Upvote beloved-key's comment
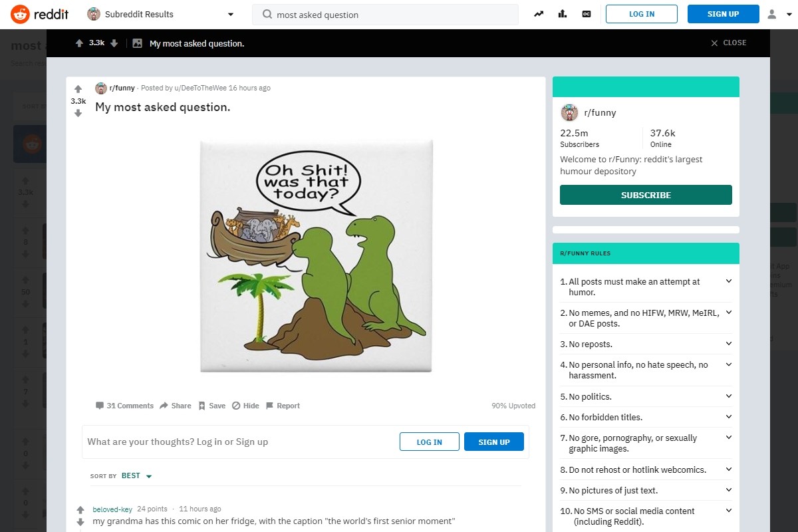Screen dimensions: 798x532 [80, 510]
